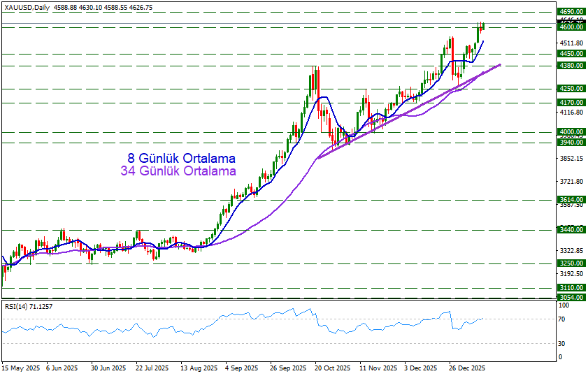Select the 3110.00 price level label
588x376 pixels.
pyautogui.click(x=571, y=288)
